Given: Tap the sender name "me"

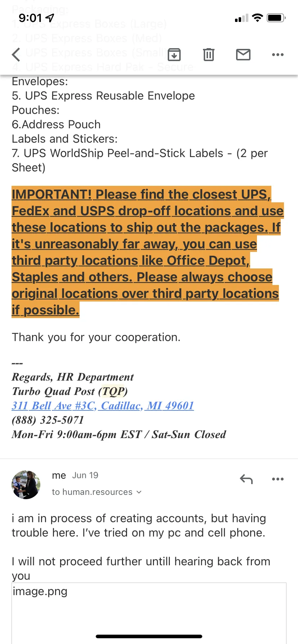Looking at the screenshot, I should 59,475.
